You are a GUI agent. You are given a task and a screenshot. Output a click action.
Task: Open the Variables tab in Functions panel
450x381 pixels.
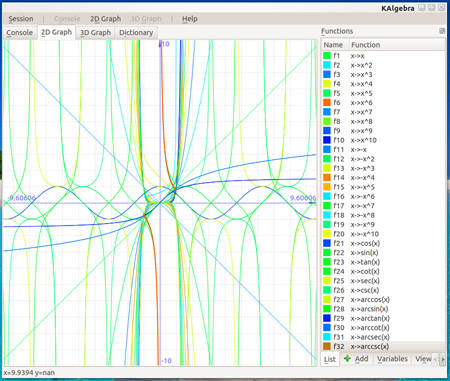tap(392, 359)
